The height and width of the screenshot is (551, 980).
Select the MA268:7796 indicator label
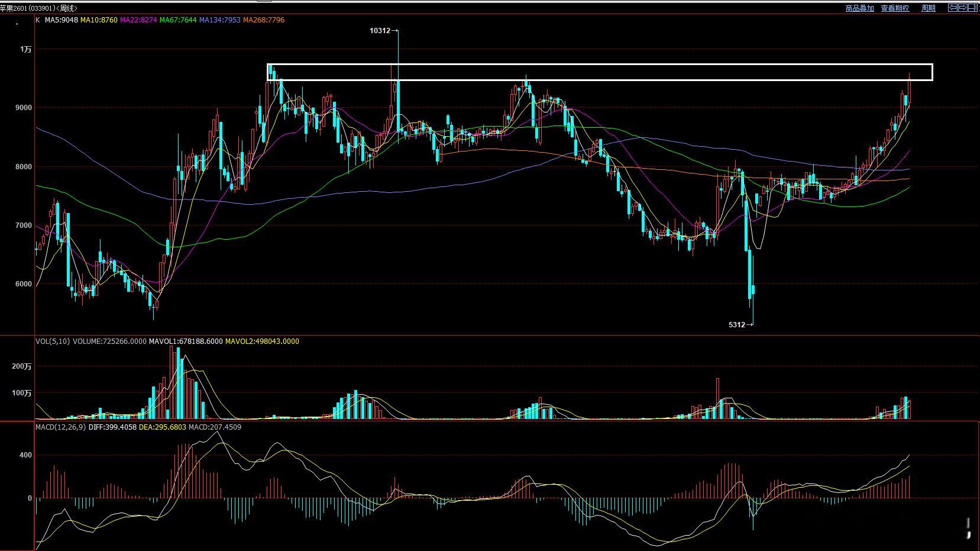pyautogui.click(x=264, y=20)
